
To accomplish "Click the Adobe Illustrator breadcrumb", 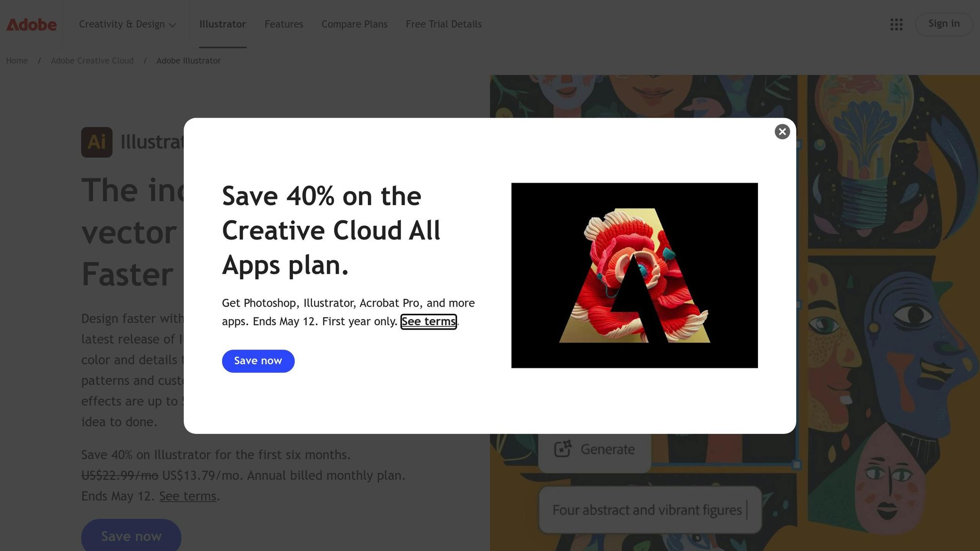I will (189, 61).
